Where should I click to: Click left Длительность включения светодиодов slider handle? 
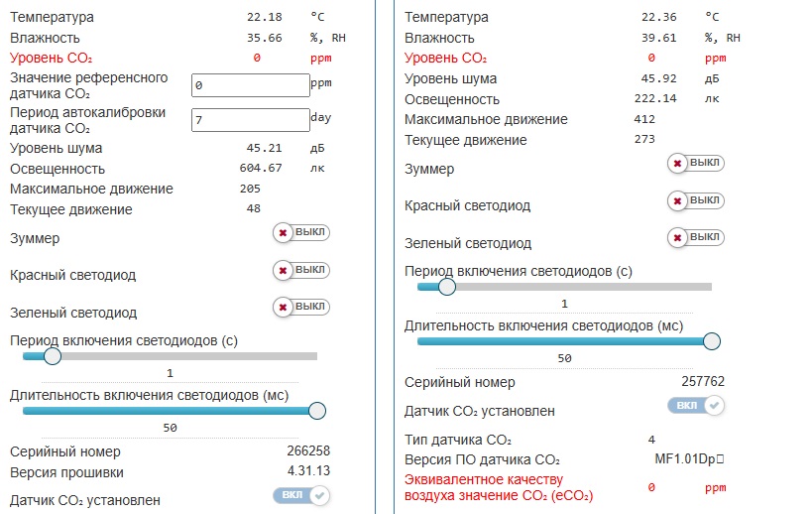coord(317,411)
